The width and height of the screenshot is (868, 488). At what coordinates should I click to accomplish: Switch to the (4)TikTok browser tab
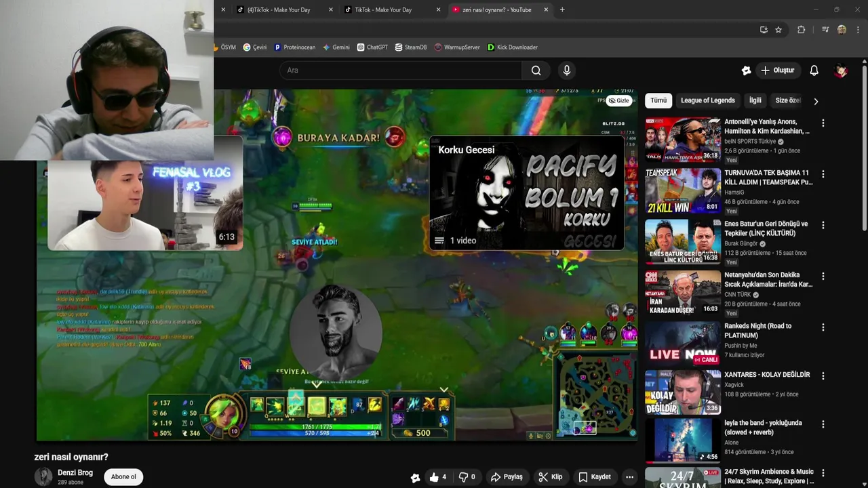(x=278, y=9)
